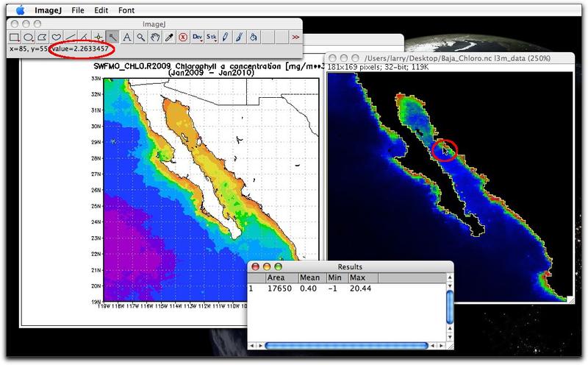Viewport: 588px width, 365px height.
Task: Click the 19N latitude axis label
Action: tap(96, 302)
